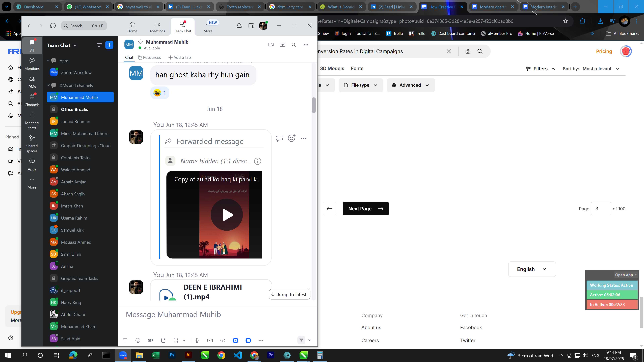
Task: Open the More tab marked NEW
Action: click(x=208, y=27)
